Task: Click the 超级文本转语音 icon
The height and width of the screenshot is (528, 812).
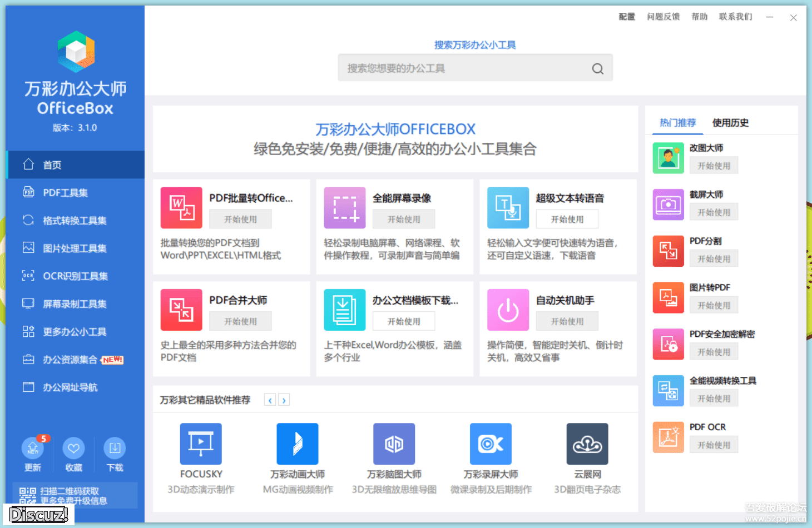Action: [508, 208]
